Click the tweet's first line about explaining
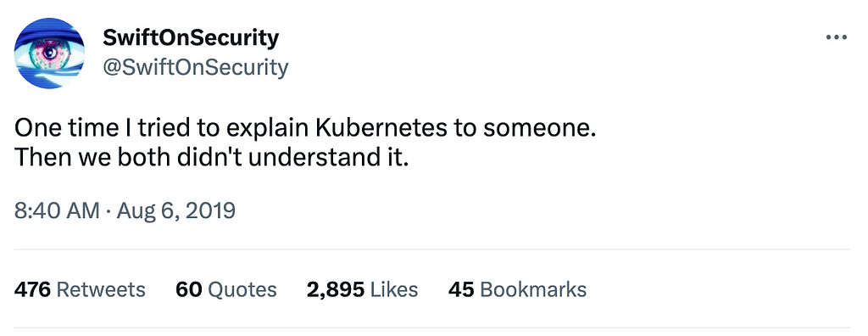The width and height of the screenshot is (868, 336). tap(305, 129)
